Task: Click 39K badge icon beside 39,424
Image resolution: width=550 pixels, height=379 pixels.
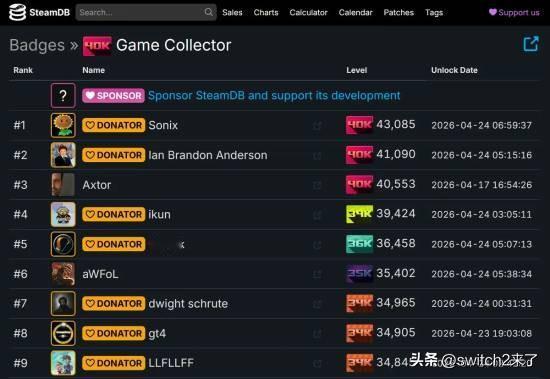Action: click(359, 214)
